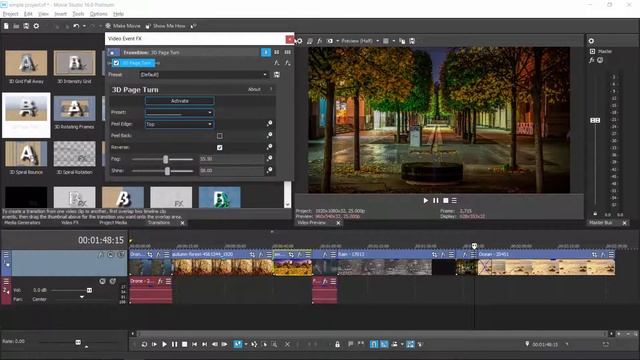Open menu on Ocean clip header
This screenshot has width=640, height=360.
point(611,254)
